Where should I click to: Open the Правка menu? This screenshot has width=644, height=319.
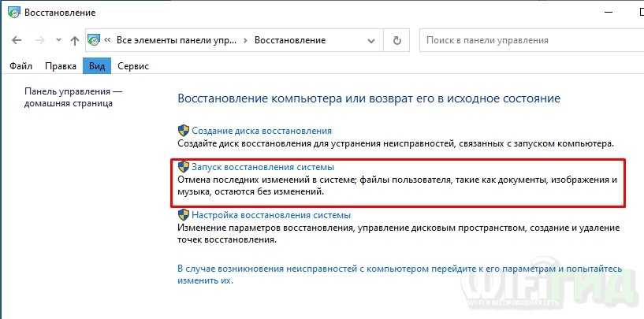click(x=61, y=66)
